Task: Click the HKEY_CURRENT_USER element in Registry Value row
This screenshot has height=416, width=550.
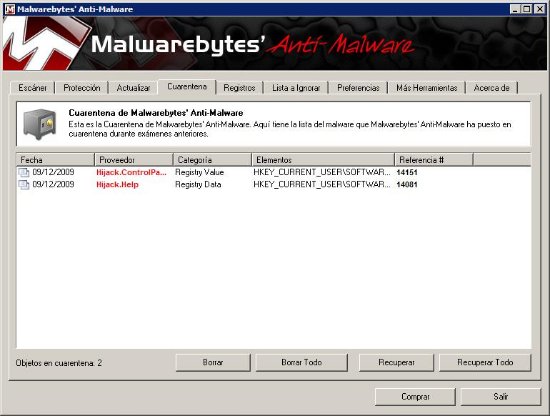Action: click(x=322, y=172)
